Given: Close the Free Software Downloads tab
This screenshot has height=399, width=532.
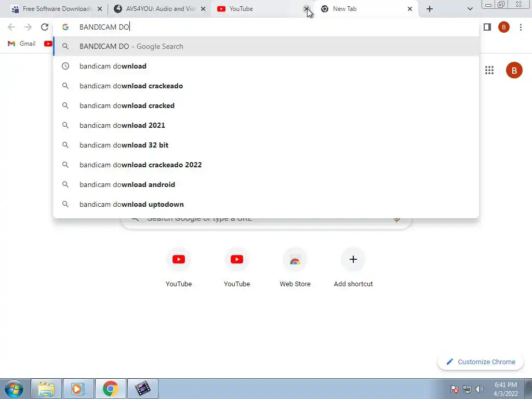Looking at the screenshot, I should [100, 9].
